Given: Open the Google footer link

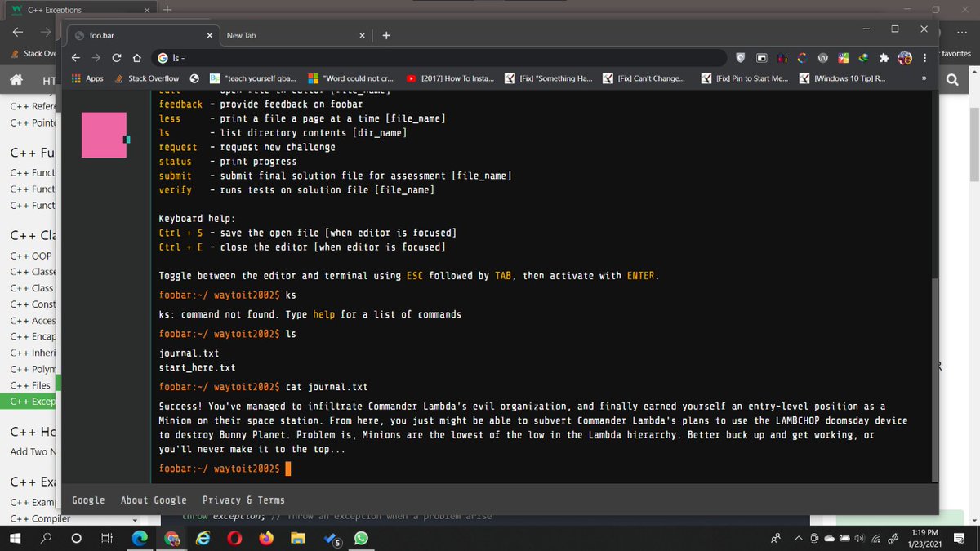Looking at the screenshot, I should (88, 500).
